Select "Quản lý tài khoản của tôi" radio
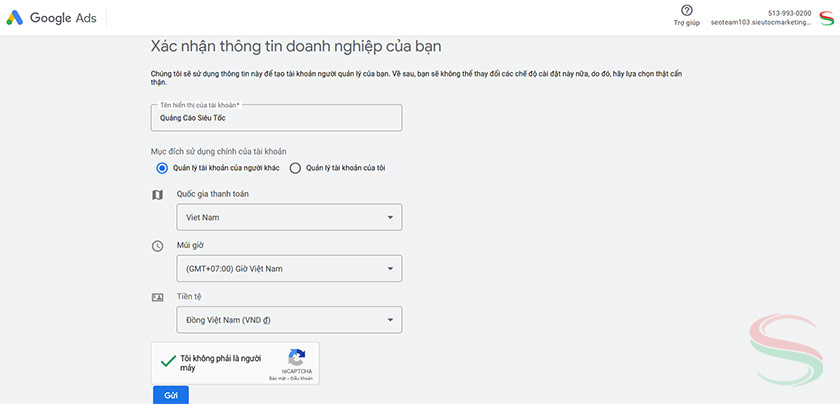The image size is (840, 404). [x=295, y=168]
